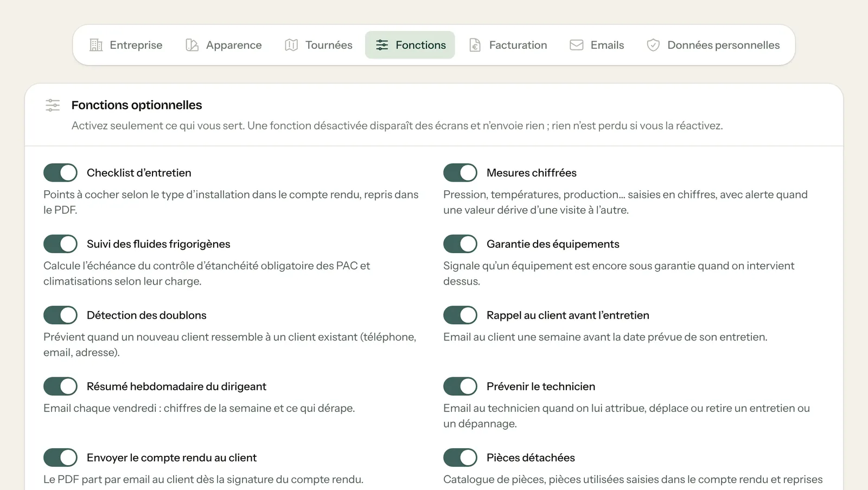Viewport: 868px width, 490px height.
Task: Click description 'Le PDF part par email au client'
Action: tap(203, 479)
